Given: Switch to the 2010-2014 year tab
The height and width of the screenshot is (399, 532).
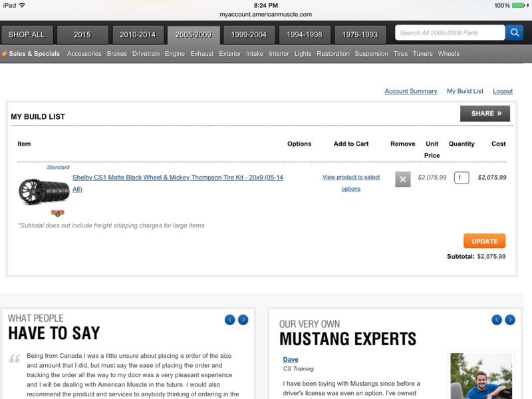Looking at the screenshot, I should coord(138,35).
